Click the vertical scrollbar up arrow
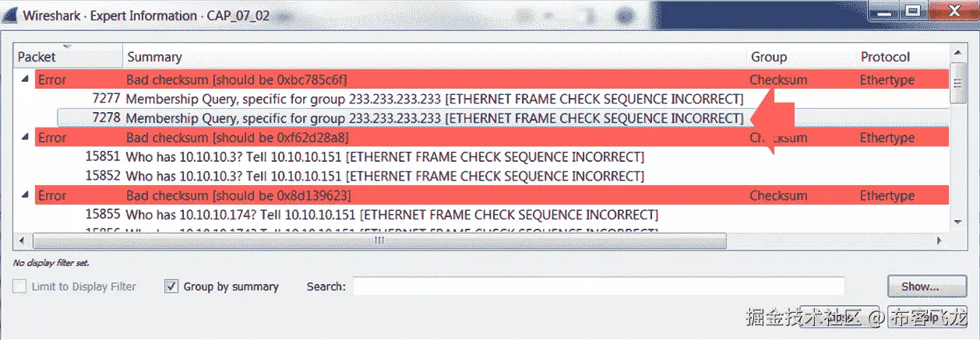980x340 pixels. pos(957,53)
